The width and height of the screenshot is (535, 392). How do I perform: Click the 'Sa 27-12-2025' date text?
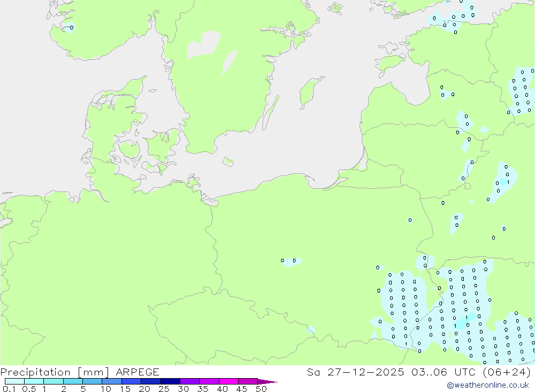(x=356, y=372)
